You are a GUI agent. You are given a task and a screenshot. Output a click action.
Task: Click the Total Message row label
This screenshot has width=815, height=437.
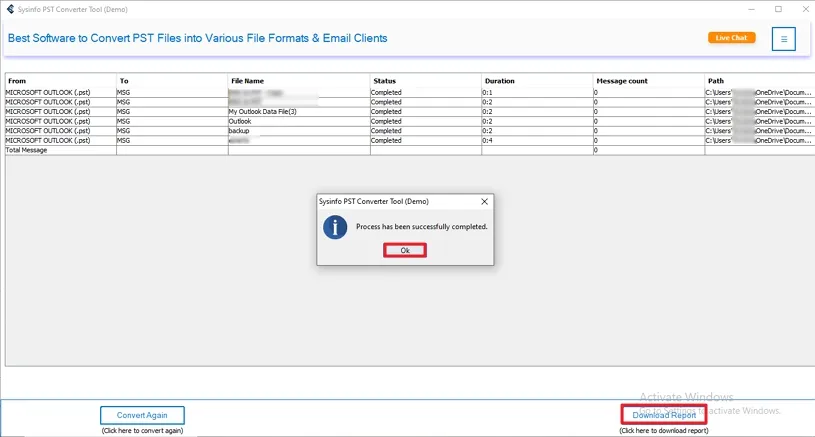coord(27,150)
